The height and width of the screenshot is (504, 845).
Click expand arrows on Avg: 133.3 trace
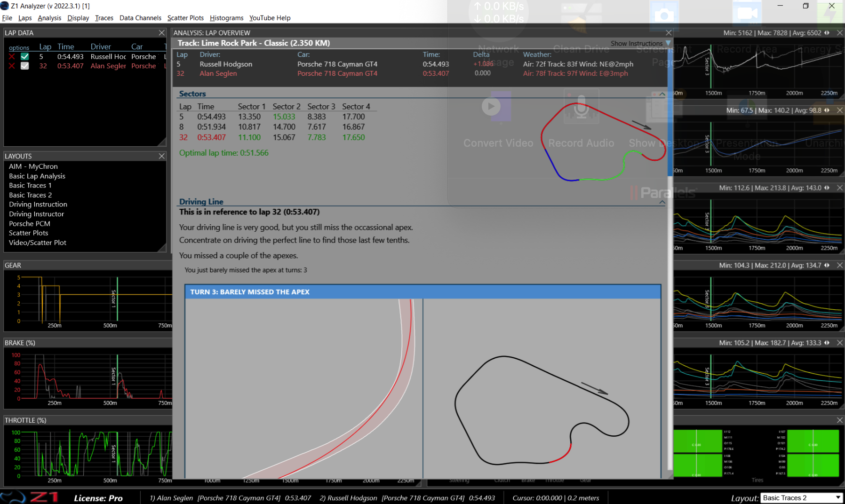[x=827, y=343]
